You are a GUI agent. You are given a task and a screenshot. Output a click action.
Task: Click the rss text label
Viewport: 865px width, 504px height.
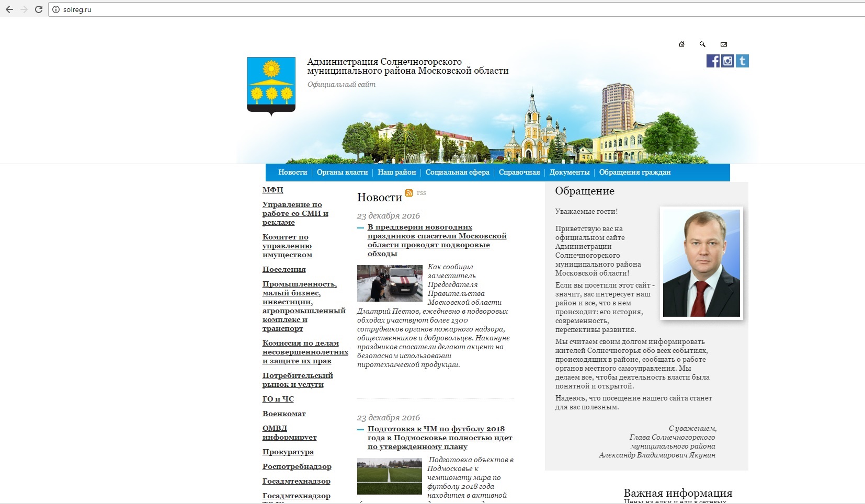click(x=422, y=193)
